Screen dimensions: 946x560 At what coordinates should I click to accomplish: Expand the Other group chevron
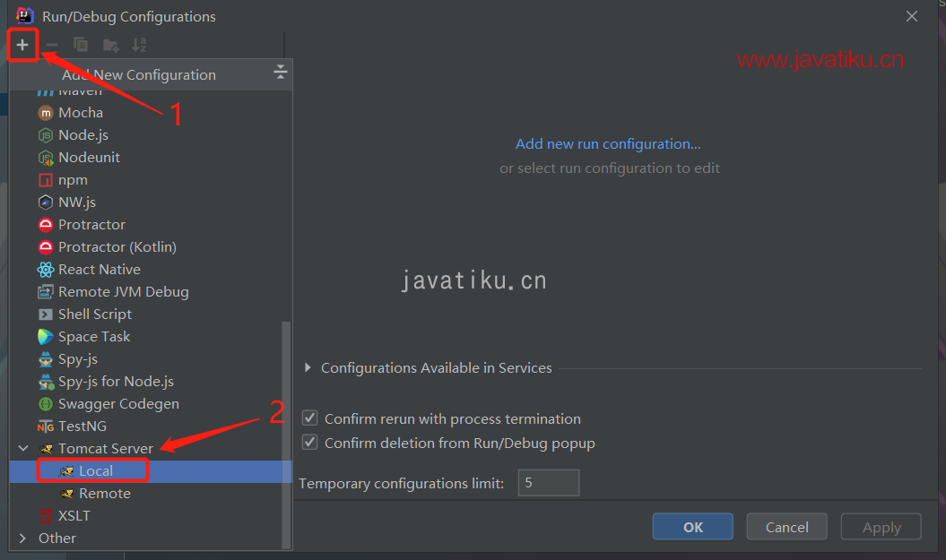coord(23,538)
